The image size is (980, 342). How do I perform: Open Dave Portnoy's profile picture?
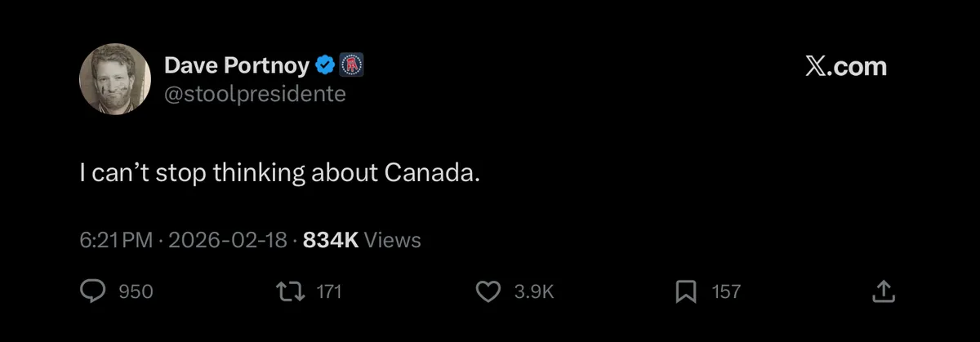click(x=115, y=79)
